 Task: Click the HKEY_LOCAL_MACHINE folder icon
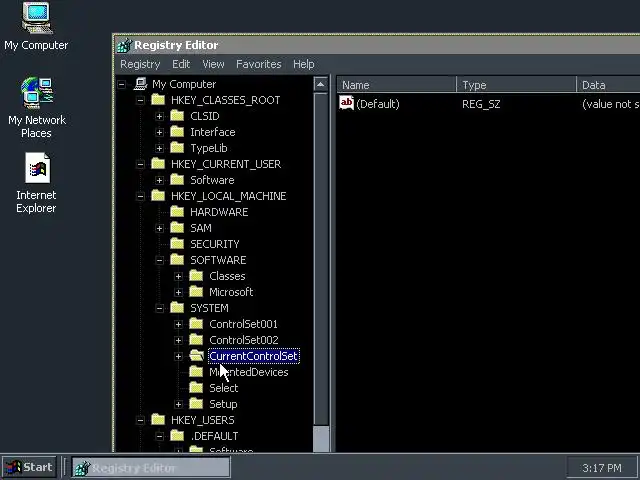(x=158, y=196)
